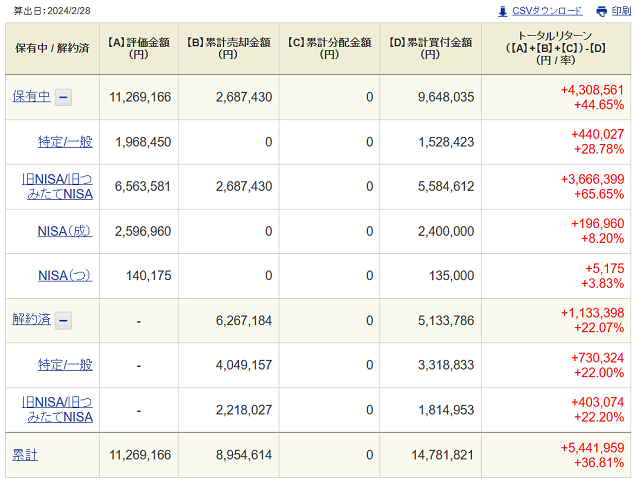637x480 pixels.
Task: Click the 印刷 print link
Action: click(x=621, y=11)
